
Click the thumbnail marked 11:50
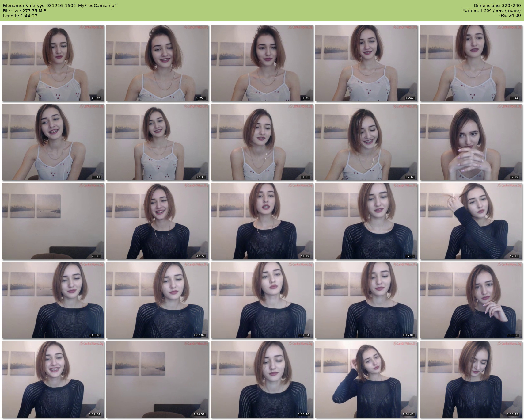click(262, 63)
